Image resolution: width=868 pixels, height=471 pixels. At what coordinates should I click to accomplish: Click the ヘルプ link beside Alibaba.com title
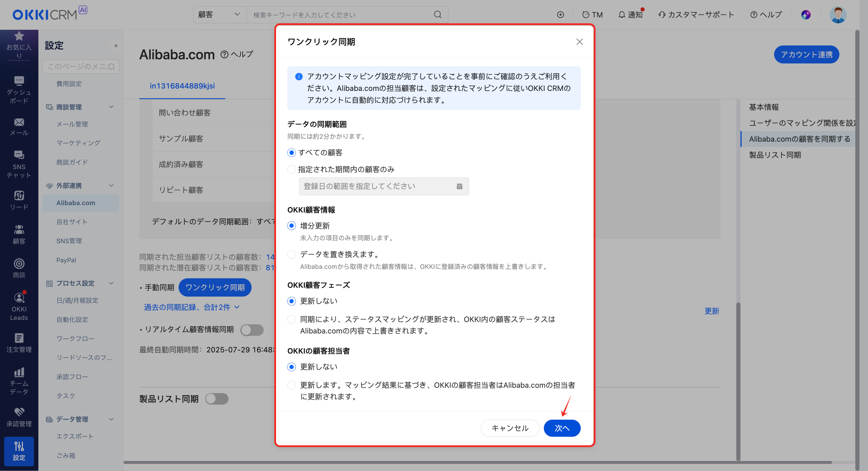point(236,54)
